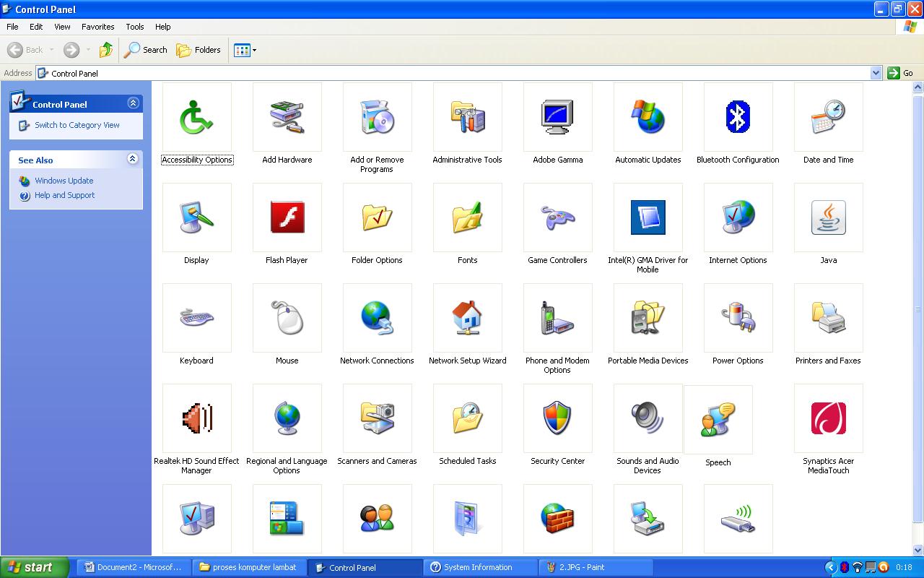Open the Help menu
The width and height of the screenshot is (924, 578).
(163, 27)
